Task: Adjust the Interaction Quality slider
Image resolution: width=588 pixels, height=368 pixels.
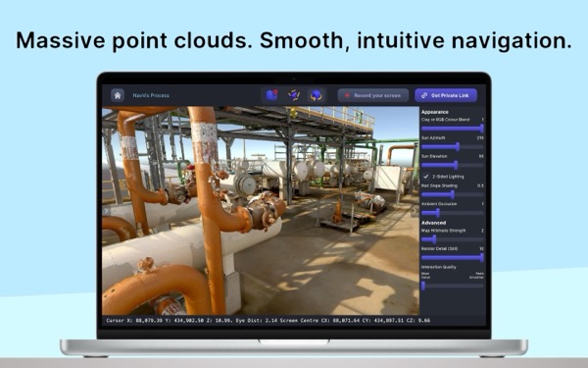Action: [x=452, y=286]
